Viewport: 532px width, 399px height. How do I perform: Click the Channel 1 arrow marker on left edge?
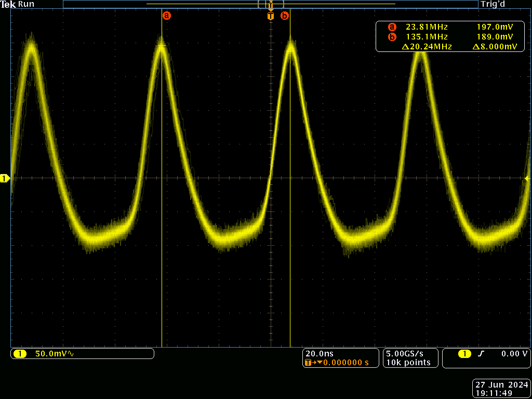click(5, 178)
